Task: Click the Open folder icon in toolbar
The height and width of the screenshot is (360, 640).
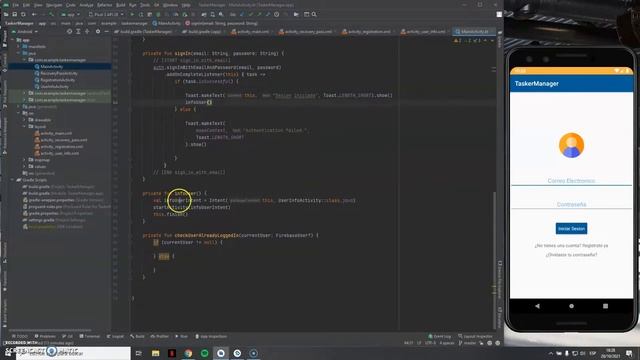Action: (x=6, y=14)
